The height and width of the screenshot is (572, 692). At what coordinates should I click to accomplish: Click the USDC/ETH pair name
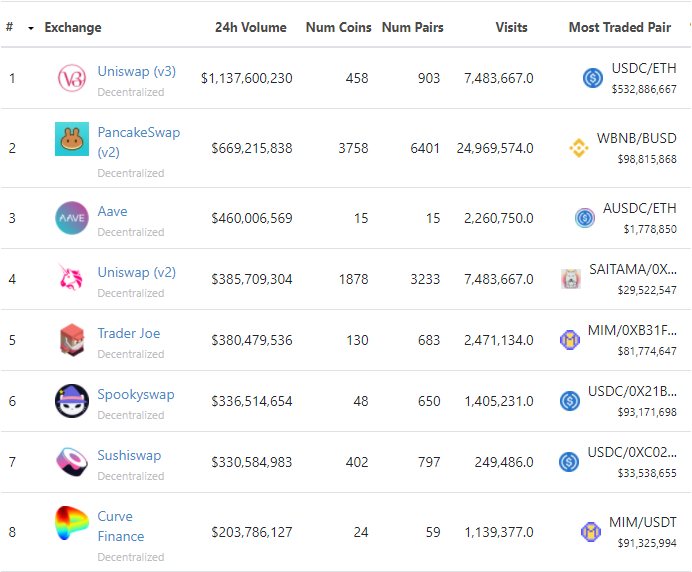click(x=644, y=68)
